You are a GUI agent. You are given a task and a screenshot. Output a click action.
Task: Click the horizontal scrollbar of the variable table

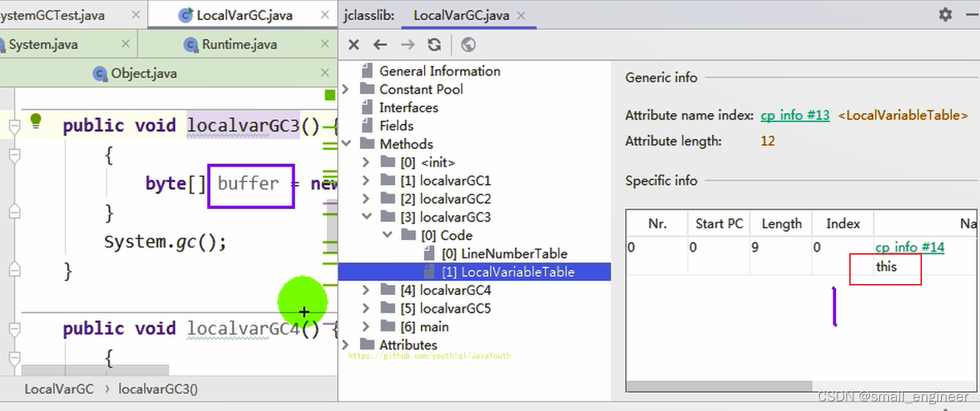tap(719, 386)
